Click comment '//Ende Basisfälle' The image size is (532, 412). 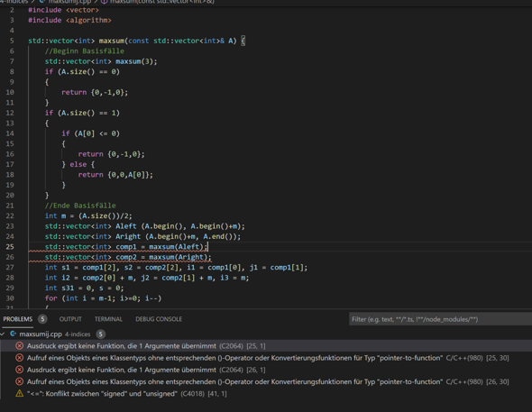click(80, 206)
